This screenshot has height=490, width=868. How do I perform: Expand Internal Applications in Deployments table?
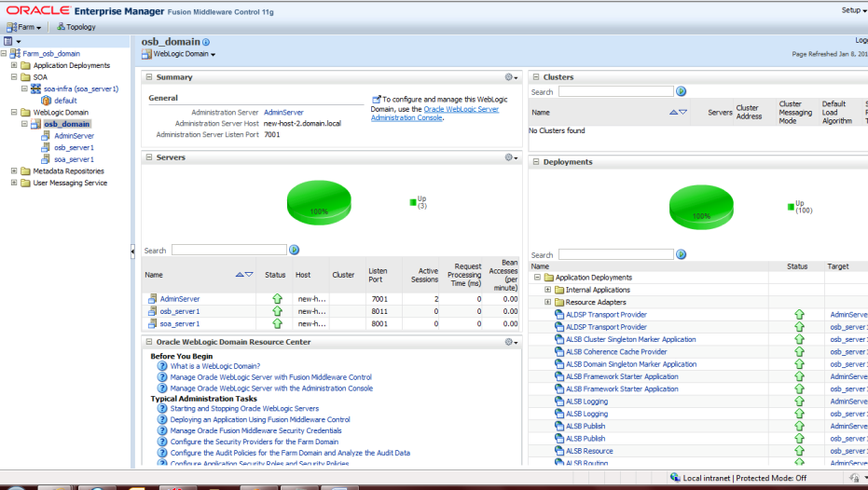point(548,290)
